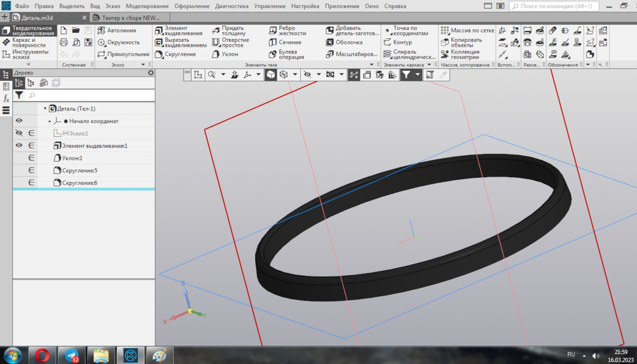Click the Extrusion Element (Элемент выдавливания) tool

[x=179, y=30]
